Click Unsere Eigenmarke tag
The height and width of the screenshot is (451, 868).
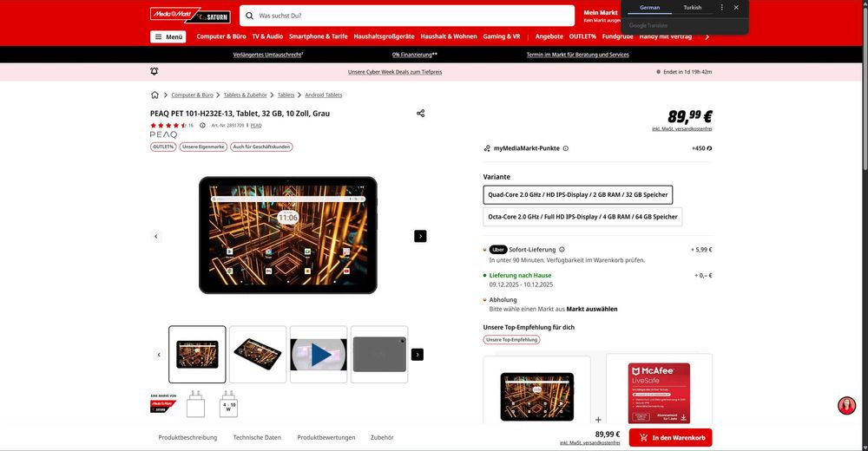(x=203, y=147)
